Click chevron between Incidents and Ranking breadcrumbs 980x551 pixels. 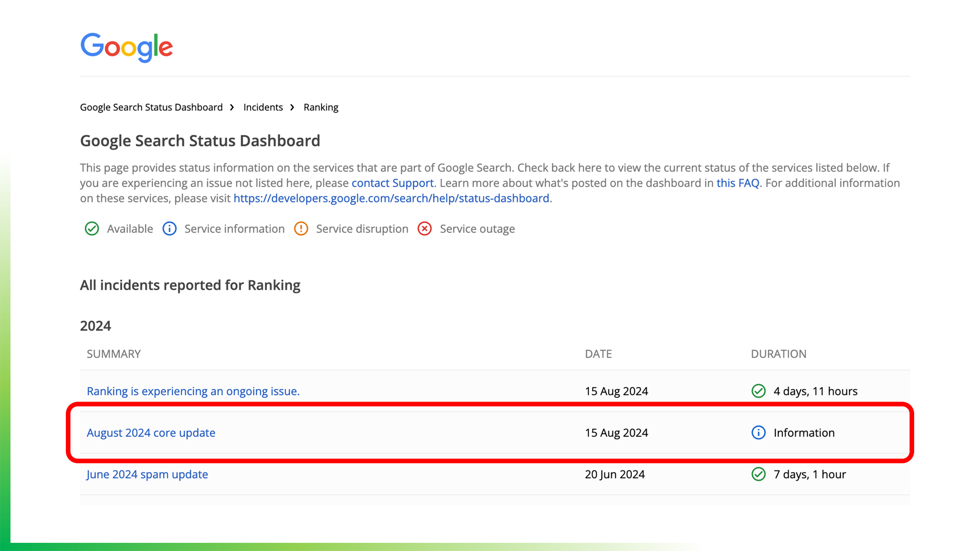(x=292, y=107)
